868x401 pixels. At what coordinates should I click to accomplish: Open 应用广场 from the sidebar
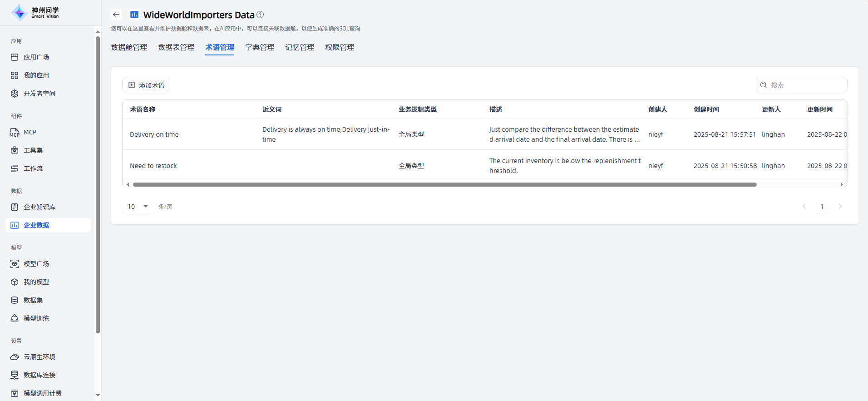tap(36, 57)
